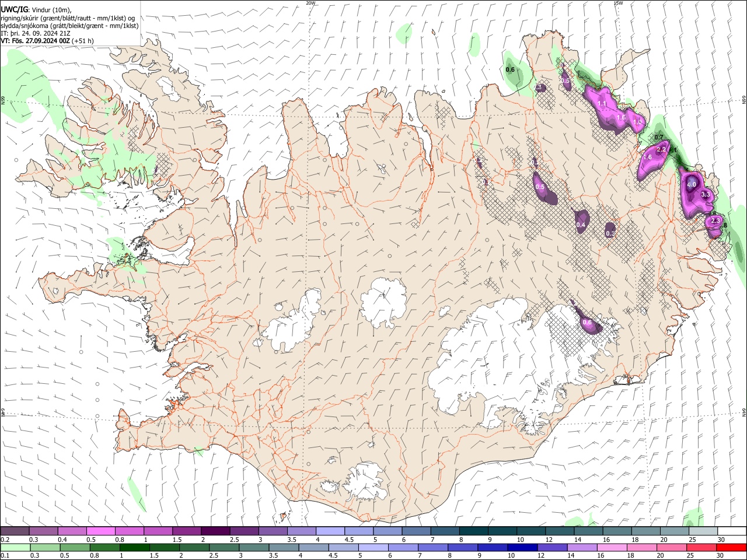
Task: Click the top-row legend swatch between 0.2 and 0.3
Action: pos(15,531)
